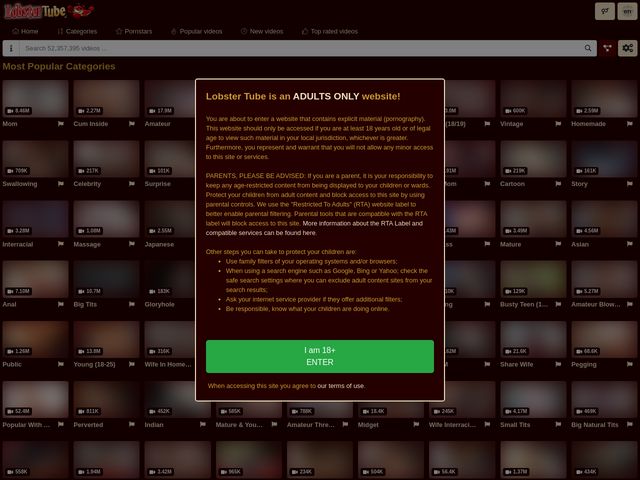Click the Most Popular Categories heading
Image resolution: width=640 pixels, height=480 pixels.
tap(59, 66)
